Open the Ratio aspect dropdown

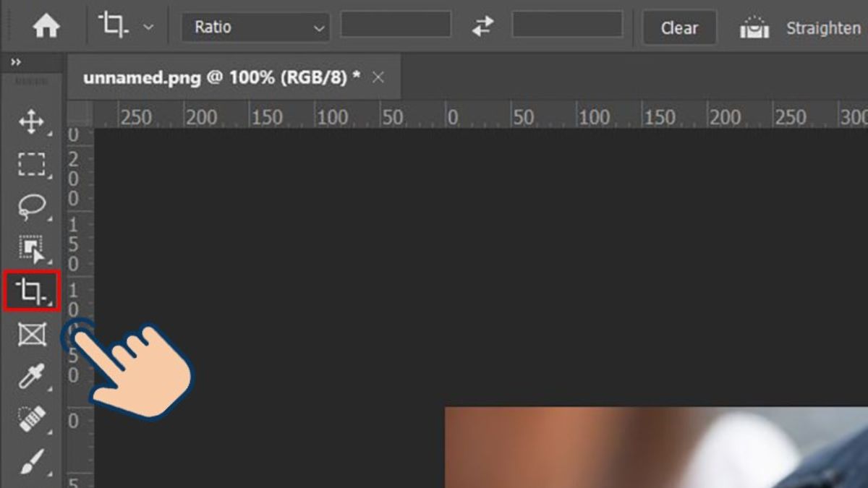coord(255,27)
